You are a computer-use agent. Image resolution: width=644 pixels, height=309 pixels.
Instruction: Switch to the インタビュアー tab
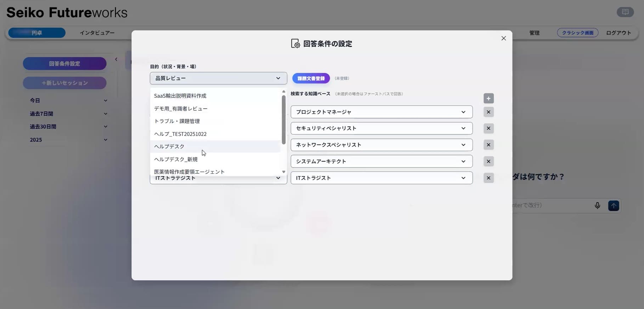tap(97, 33)
